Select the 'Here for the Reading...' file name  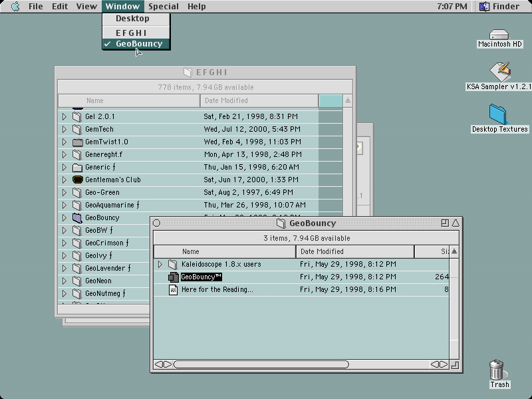[217, 290]
